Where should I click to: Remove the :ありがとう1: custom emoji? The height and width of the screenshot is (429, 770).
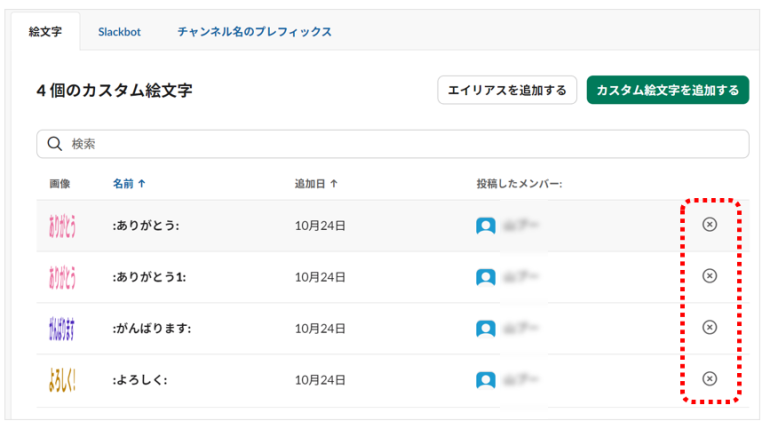point(709,276)
